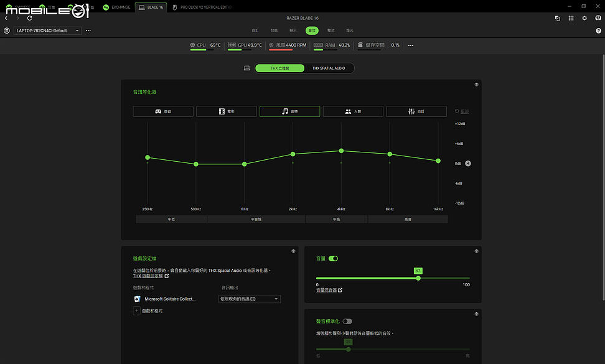Click the 4kHz equalizer handle
Screen dimensions: 605x364
341,151
